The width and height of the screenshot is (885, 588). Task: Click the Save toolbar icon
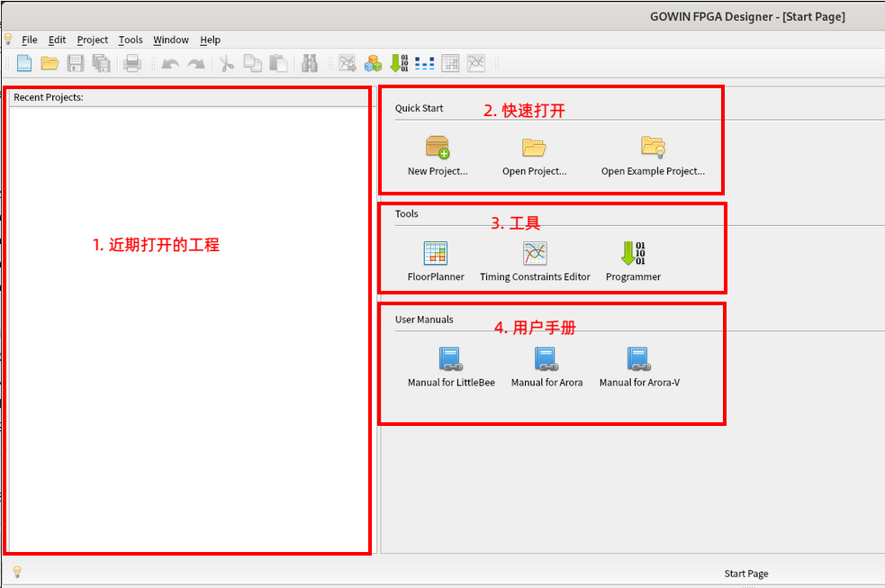tap(75, 63)
